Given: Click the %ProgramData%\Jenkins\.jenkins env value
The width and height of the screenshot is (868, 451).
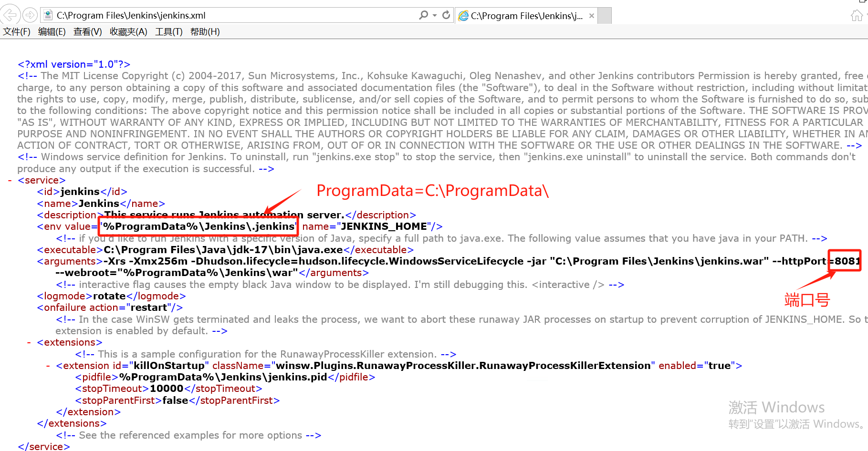Looking at the screenshot, I should pyautogui.click(x=199, y=226).
